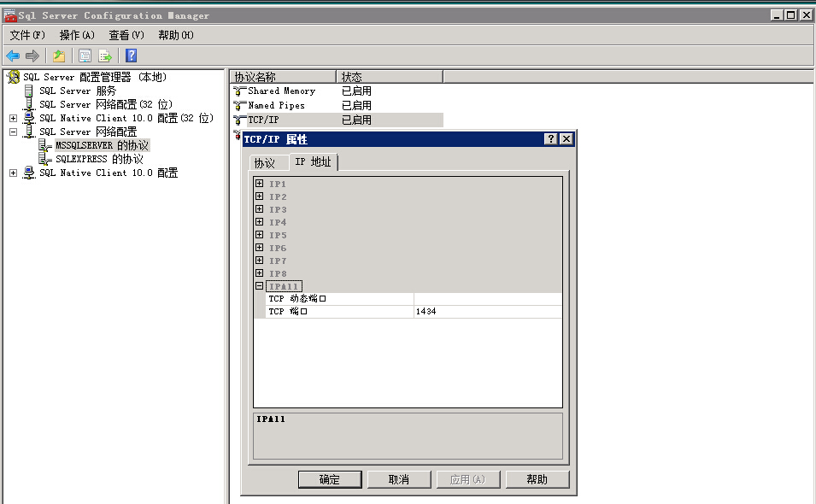Image resolution: width=816 pixels, height=504 pixels.
Task: Click the Sql Server Configuration Manager title icon
Action: (x=10, y=15)
